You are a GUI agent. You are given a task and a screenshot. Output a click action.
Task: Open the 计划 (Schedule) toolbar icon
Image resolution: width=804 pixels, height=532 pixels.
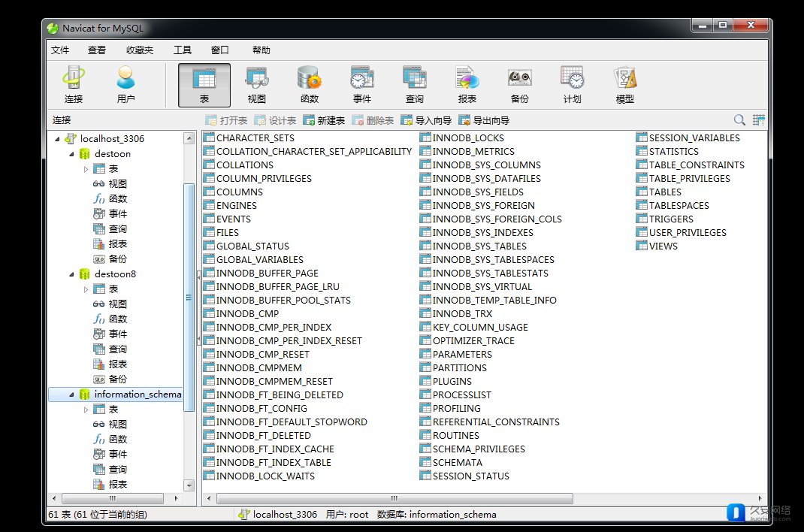pyautogui.click(x=573, y=85)
